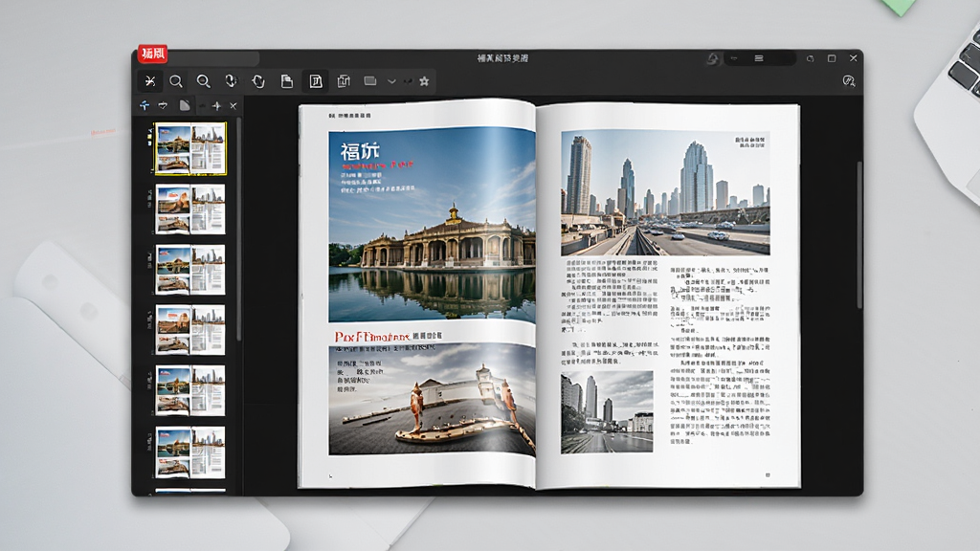Open the third page thumbnail in the panel

pos(190,269)
